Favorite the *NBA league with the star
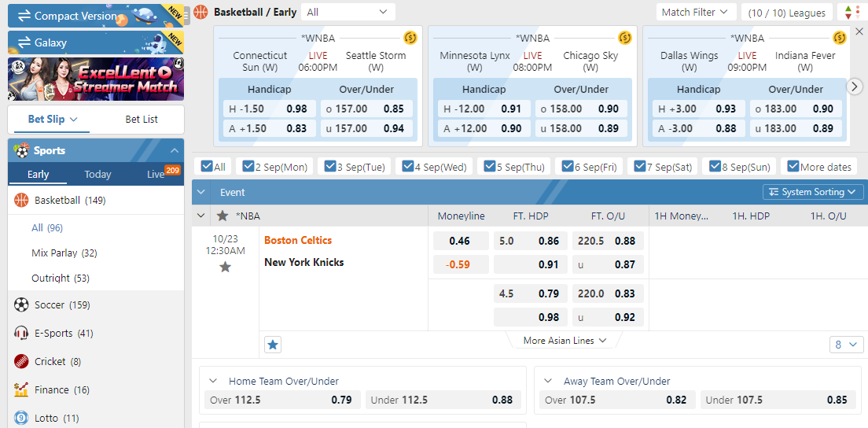The height and width of the screenshot is (428, 868). tap(223, 216)
